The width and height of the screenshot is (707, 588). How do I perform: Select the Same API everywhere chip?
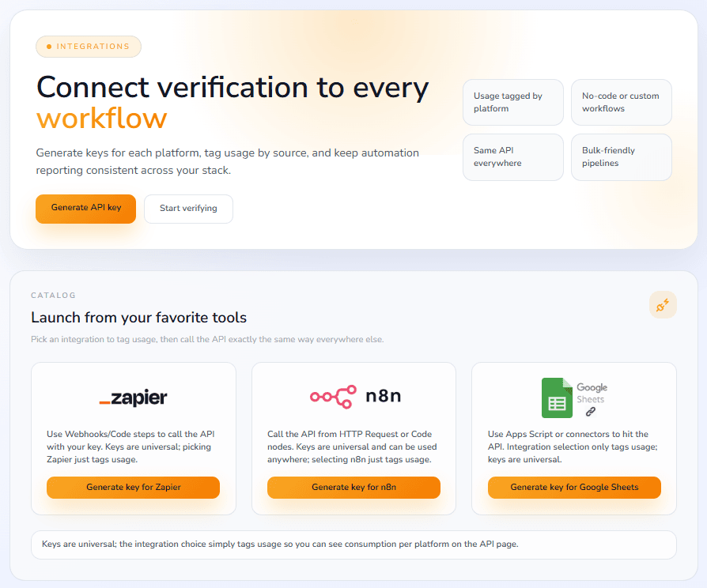click(513, 157)
